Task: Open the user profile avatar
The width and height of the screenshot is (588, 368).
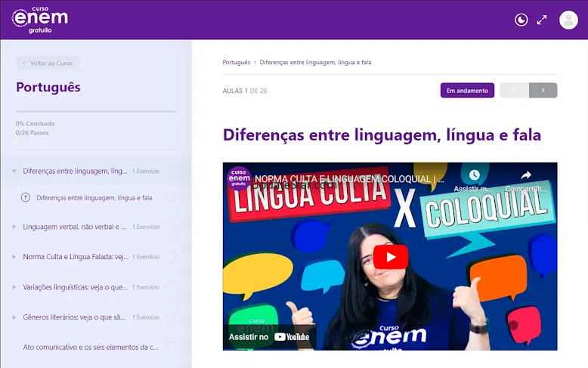Action: [568, 20]
